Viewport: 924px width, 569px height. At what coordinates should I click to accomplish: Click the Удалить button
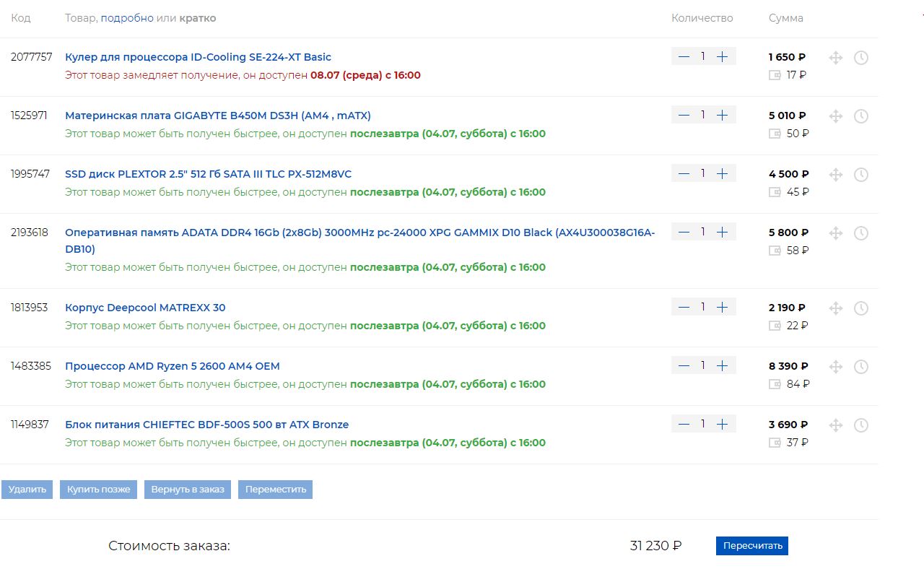pos(27,490)
